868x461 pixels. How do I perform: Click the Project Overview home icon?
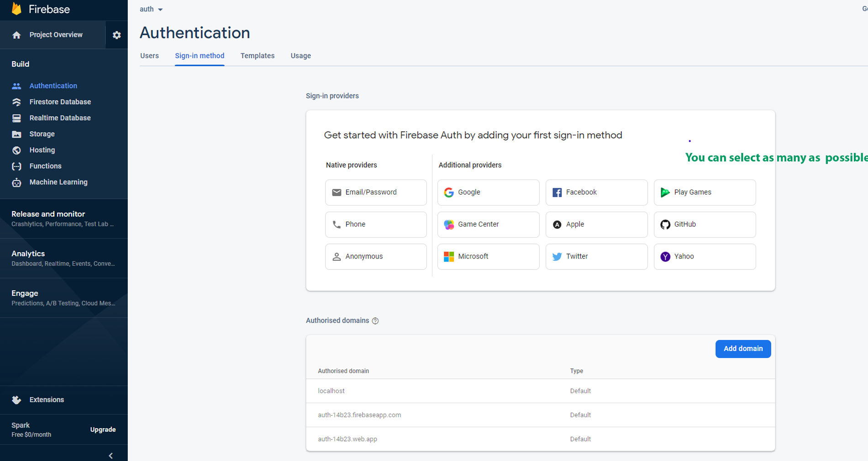[17, 35]
